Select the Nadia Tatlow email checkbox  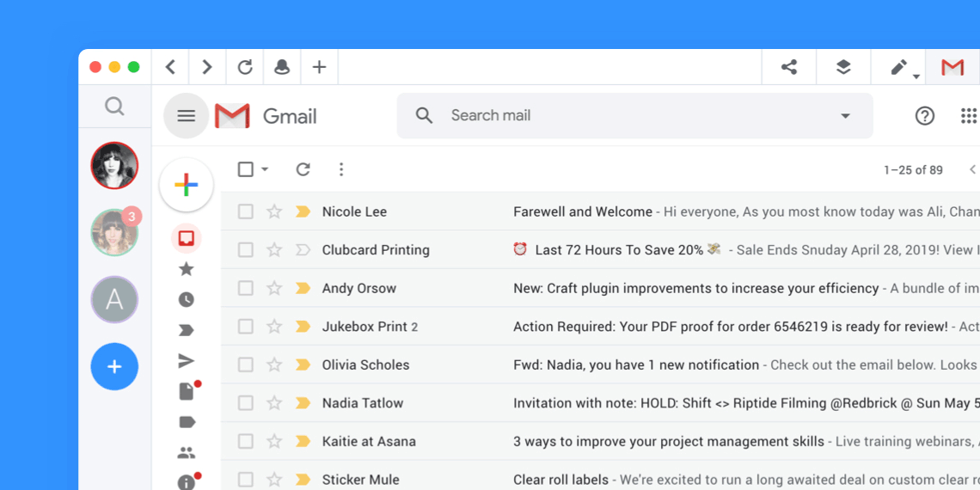click(x=246, y=403)
